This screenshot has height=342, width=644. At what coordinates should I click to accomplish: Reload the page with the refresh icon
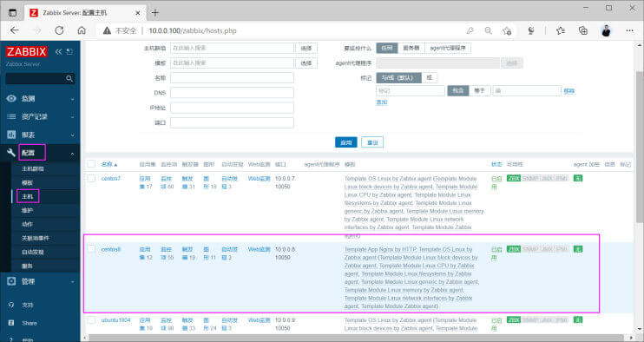pos(59,30)
